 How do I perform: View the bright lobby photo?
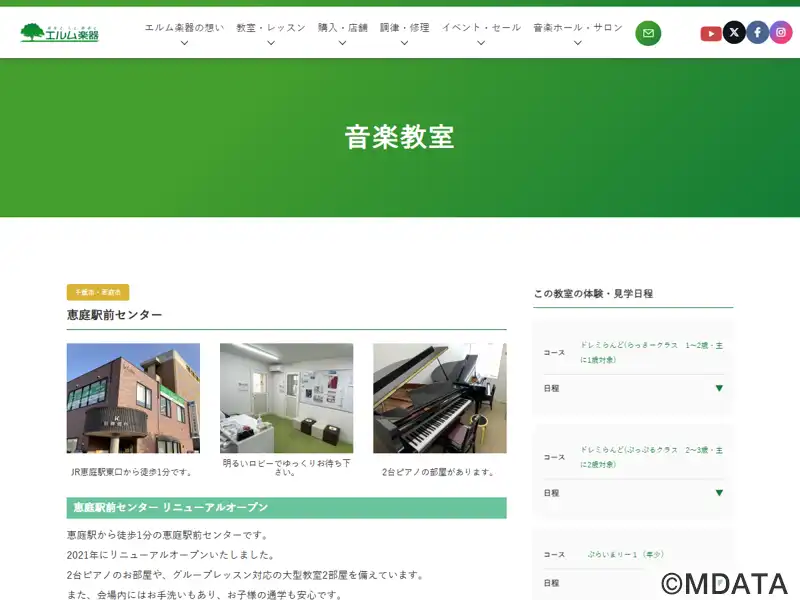tap(286, 398)
